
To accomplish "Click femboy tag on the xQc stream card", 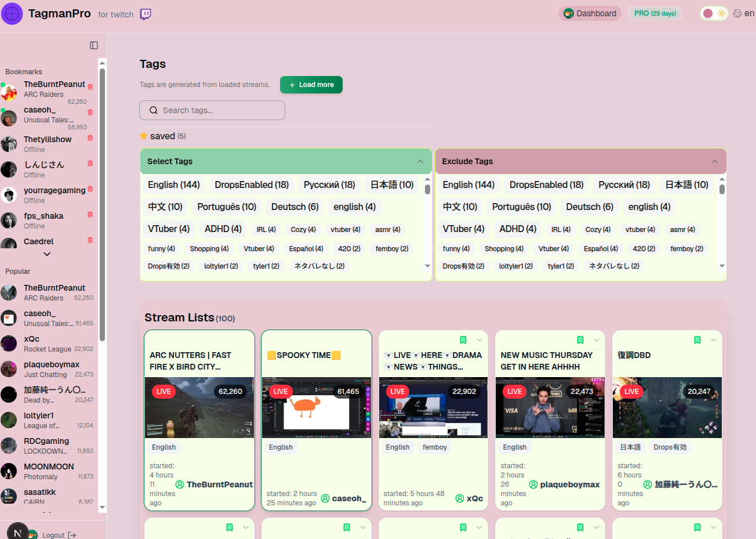I will point(435,447).
